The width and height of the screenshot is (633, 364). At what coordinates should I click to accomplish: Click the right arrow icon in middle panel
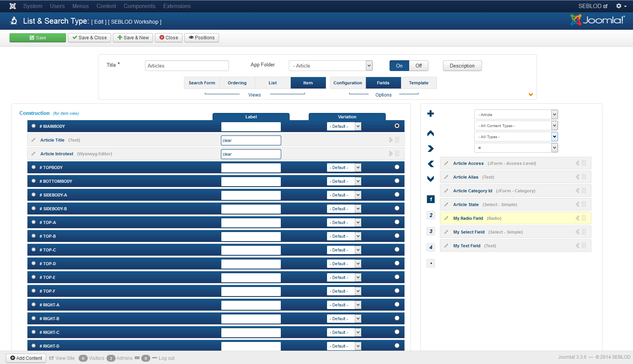pyautogui.click(x=430, y=148)
